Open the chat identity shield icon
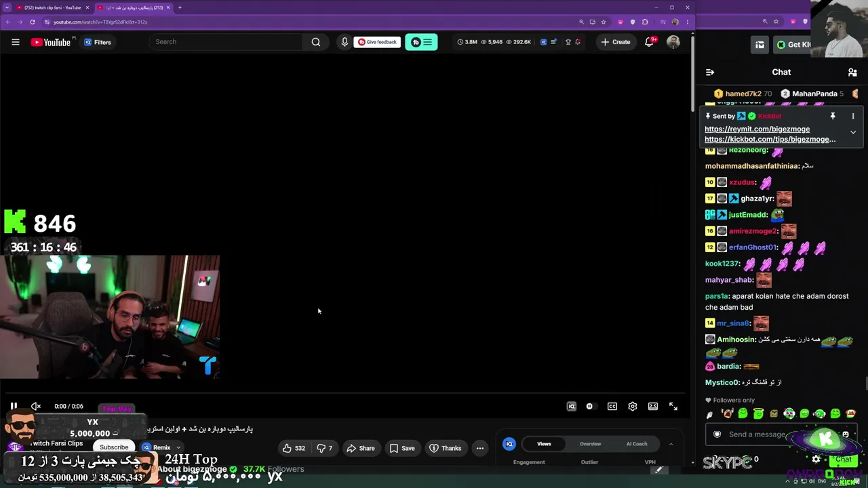The height and width of the screenshot is (488, 868). [717, 434]
